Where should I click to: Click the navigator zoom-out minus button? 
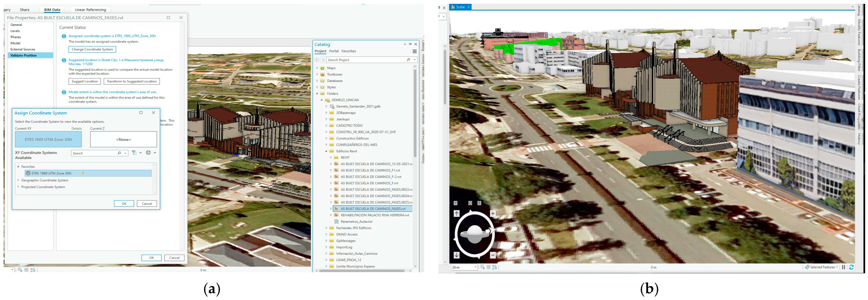493,255
